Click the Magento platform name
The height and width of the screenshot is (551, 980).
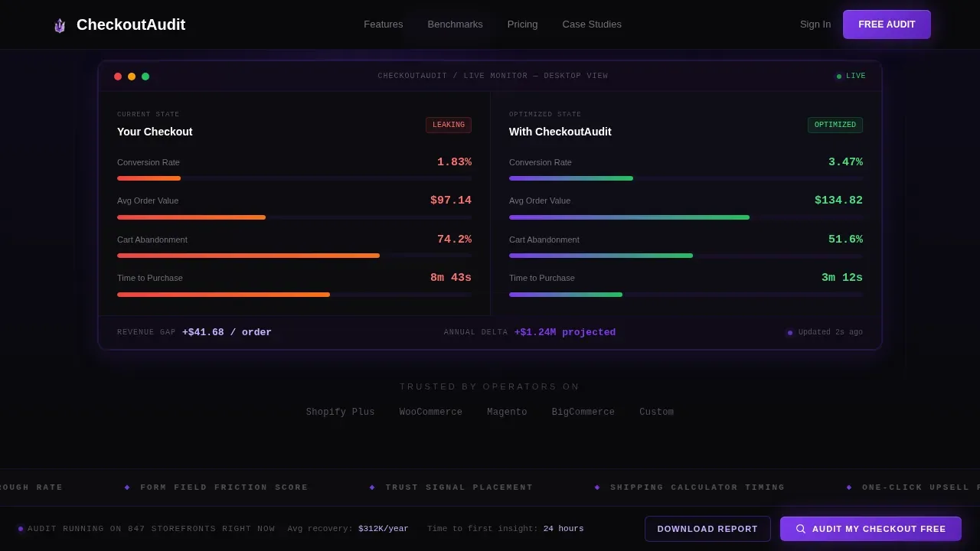[507, 412]
